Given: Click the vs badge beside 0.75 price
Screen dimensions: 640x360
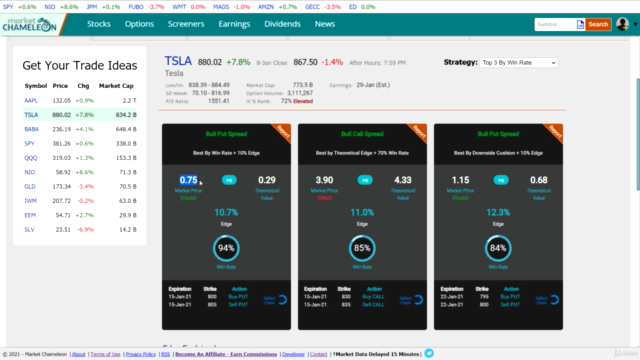Looking at the screenshot, I should coord(229,180).
